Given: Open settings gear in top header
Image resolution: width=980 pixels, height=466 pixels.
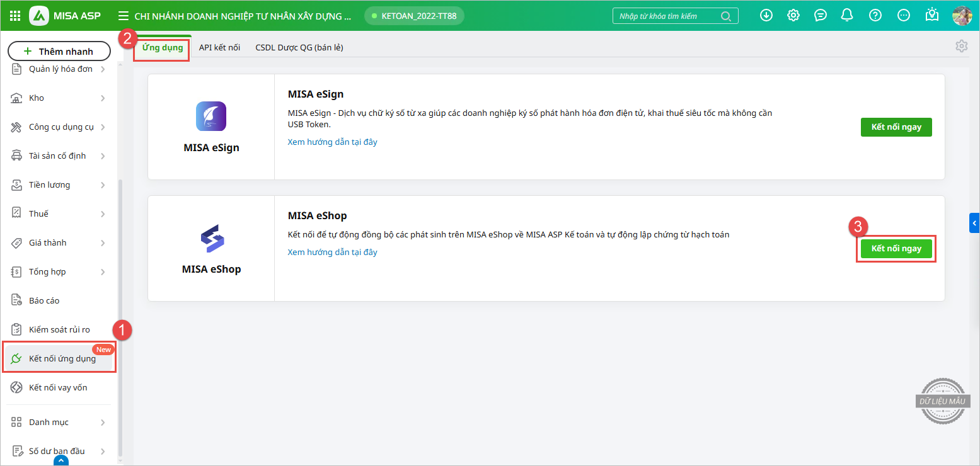Looking at the screenshot, I should coord(793,16).
